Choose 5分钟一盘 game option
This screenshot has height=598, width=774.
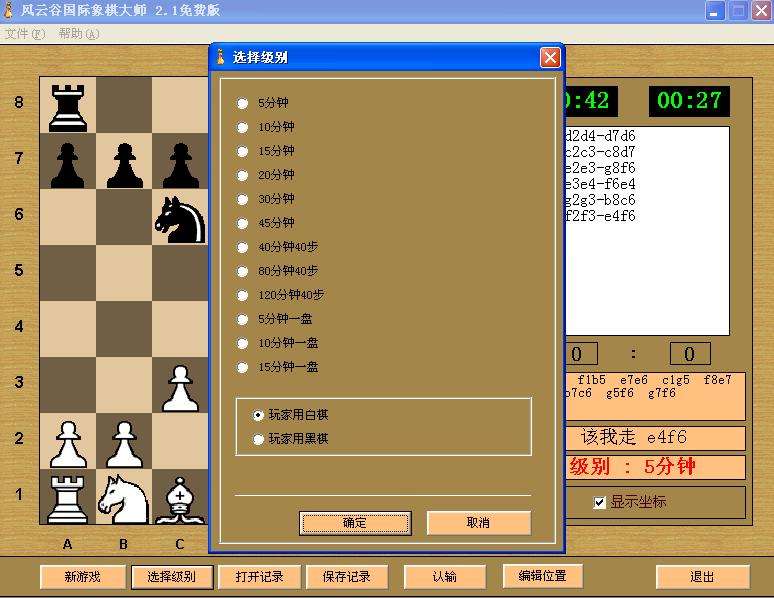coord(242,319)
